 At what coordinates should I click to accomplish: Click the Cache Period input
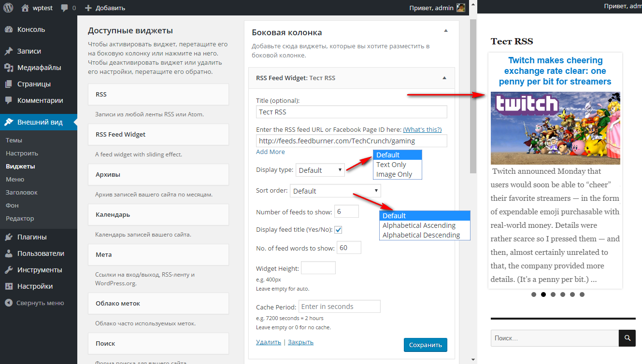340,307
